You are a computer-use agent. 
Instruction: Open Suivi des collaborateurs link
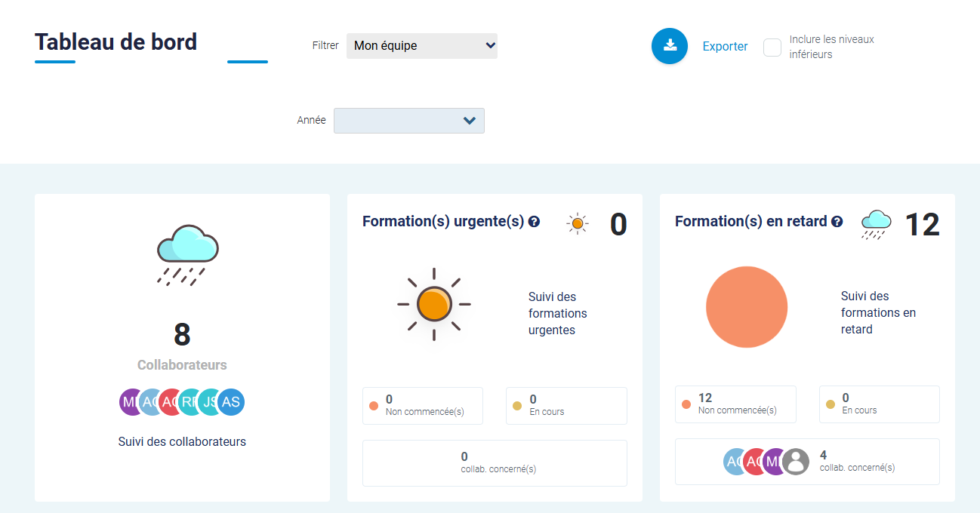182,441
